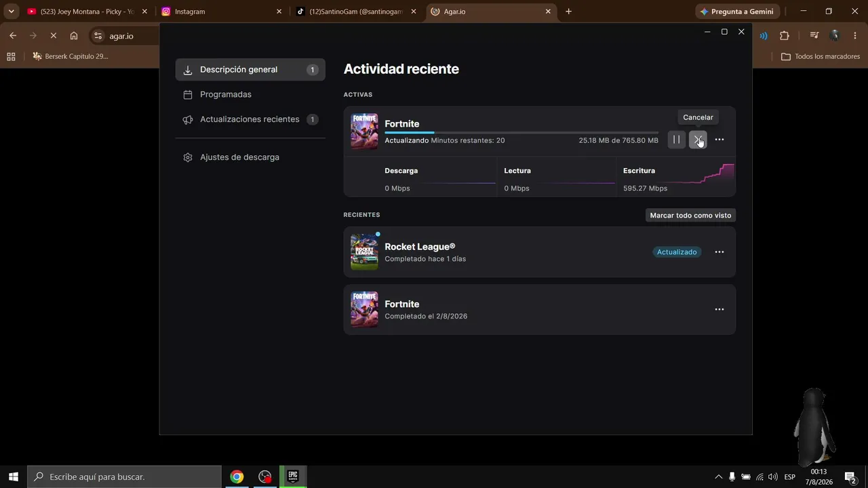Viewport: 868px width, 488px height.
Task: Click the Windows taskbar search box
Action: (124, 476)
